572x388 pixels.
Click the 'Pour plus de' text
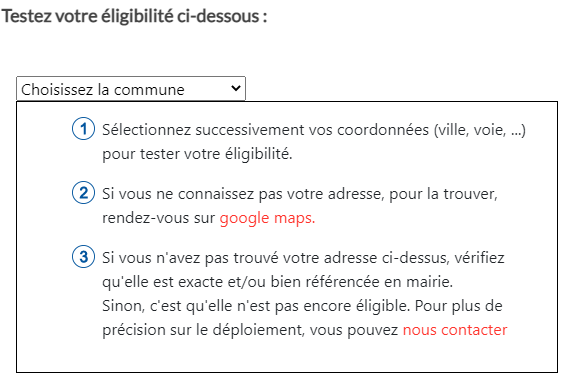click(x=459, y=306)
